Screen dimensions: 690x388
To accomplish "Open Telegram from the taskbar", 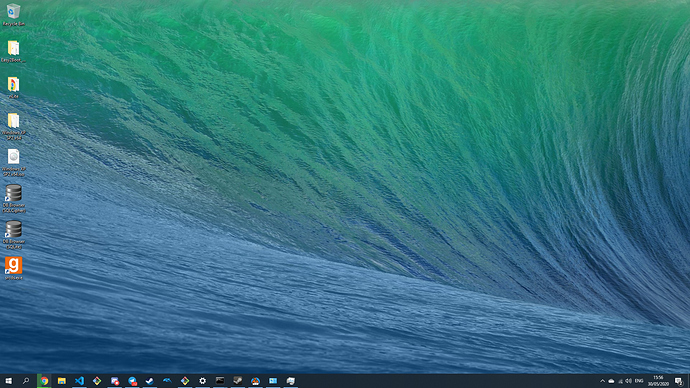I will [x=132, y=381].
